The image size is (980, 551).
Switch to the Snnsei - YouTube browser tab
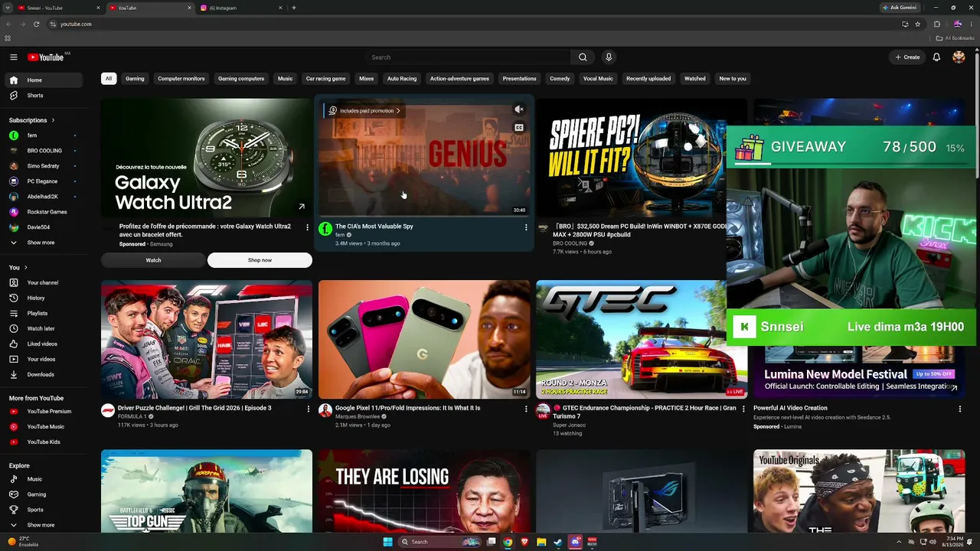click(60, 8)
